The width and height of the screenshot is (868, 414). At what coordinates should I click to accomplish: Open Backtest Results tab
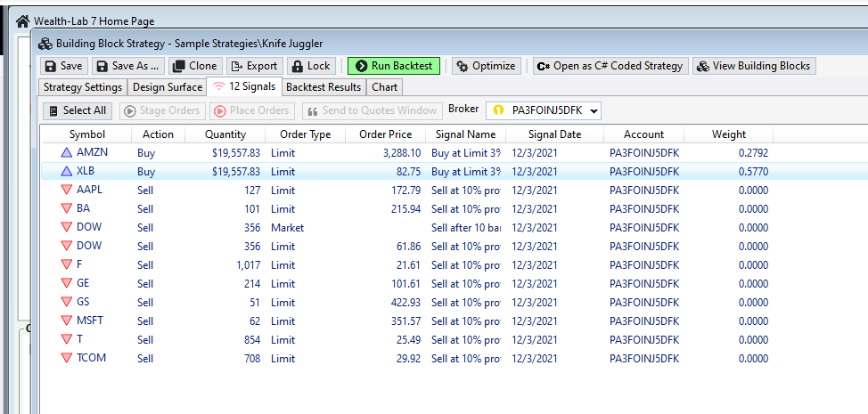[x=323, y=87]
